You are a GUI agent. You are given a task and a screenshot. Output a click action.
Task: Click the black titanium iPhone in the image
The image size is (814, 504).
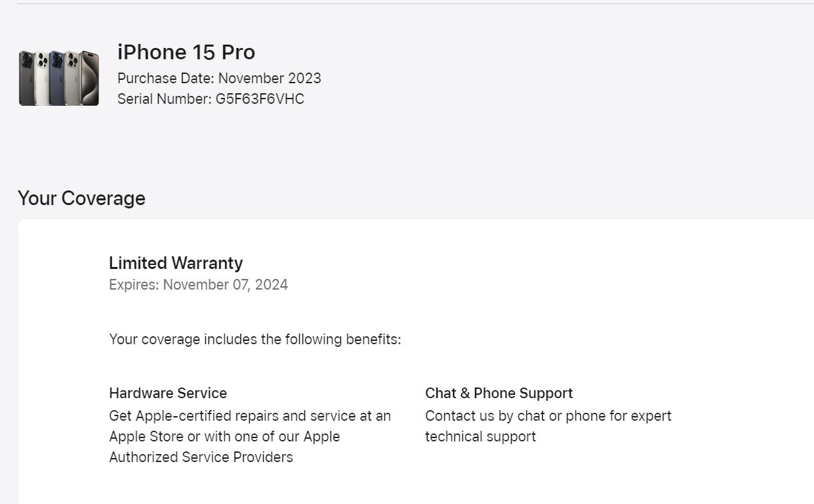pos(27,79)
